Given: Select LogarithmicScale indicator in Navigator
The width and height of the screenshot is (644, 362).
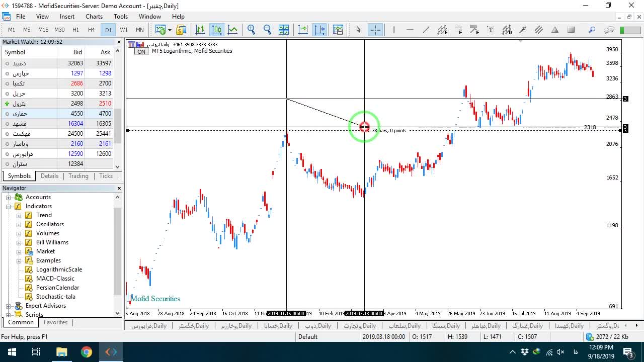Looking at the screenshot, I should 59,269.
